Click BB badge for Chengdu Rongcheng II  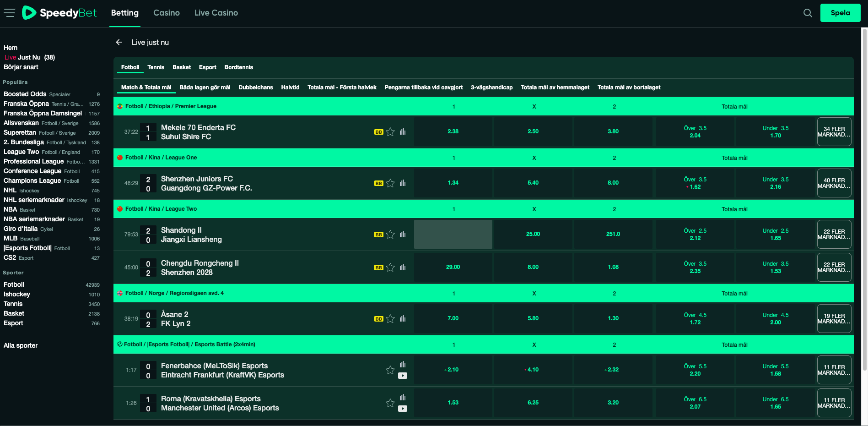(378, 268)
